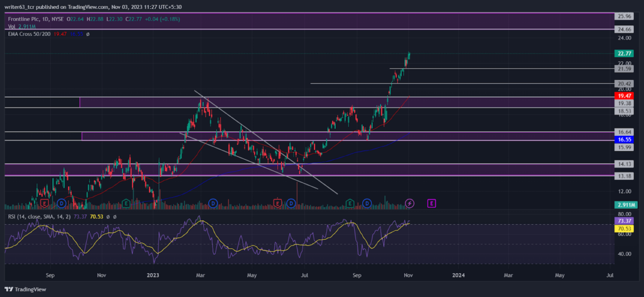Open the purple lightning bolt event marker

click(x=410, y=203)
